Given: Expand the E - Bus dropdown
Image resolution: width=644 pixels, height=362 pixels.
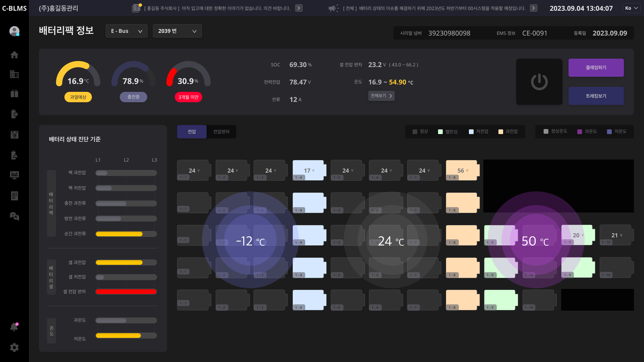Looking at the screenshot, I should pos(126,31).
